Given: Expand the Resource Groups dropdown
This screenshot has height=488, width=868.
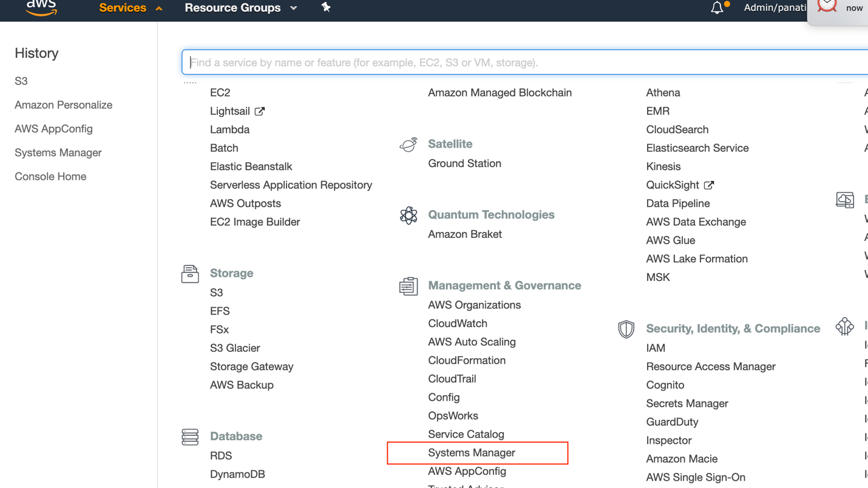Looking at the screenshot, I should tap(240, 8).
